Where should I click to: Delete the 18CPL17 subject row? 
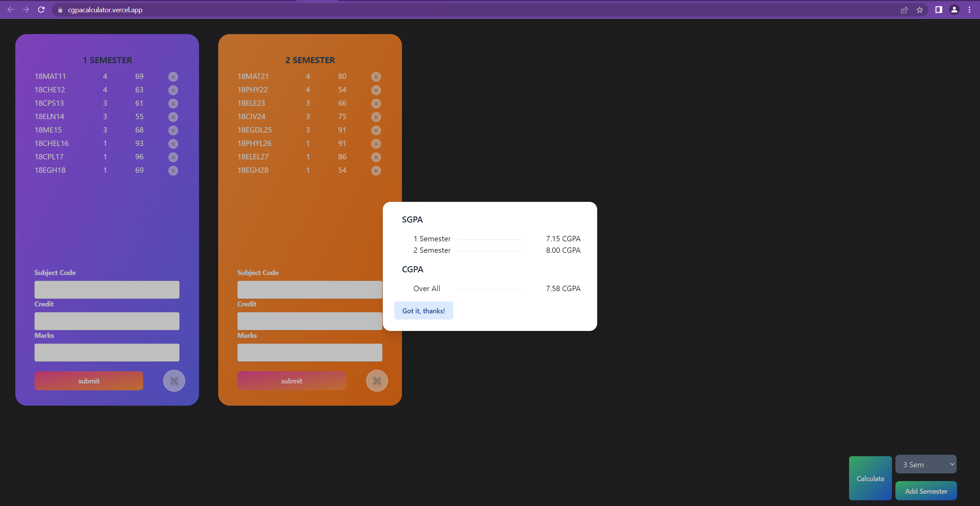(x=173, y=157)
